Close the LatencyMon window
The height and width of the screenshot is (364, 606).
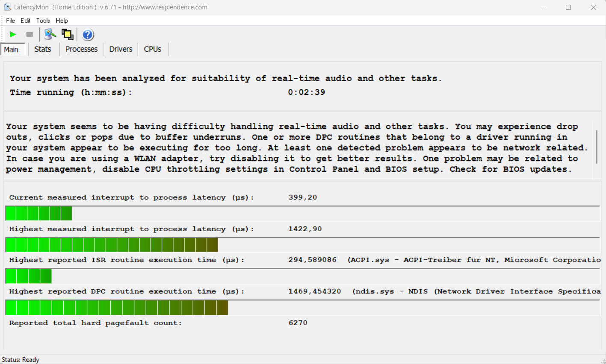tap(594, 7)
